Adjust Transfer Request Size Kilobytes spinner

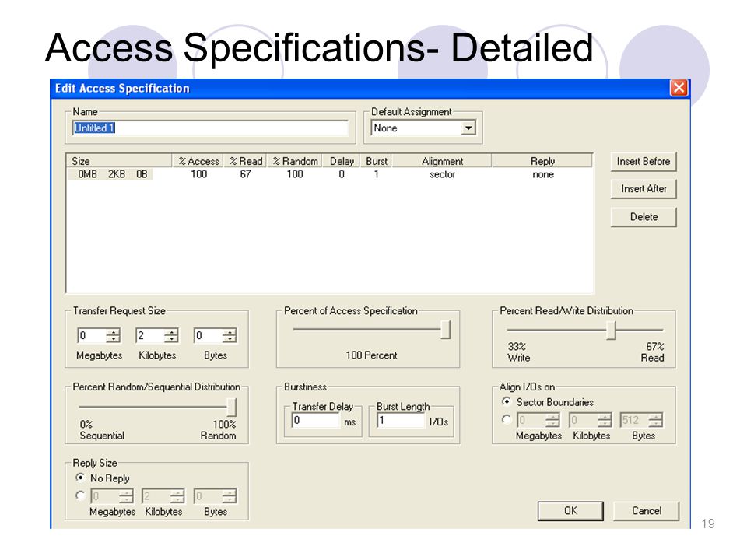coord(171,336)
